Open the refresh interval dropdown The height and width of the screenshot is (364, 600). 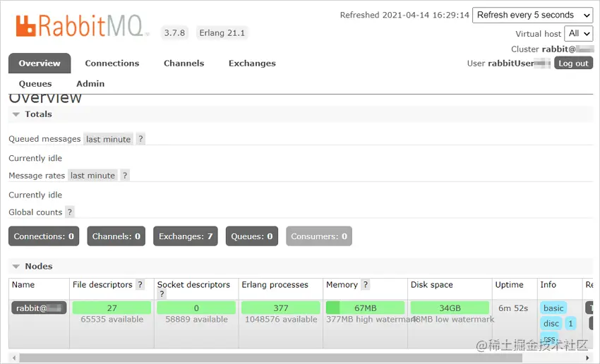click(532, 16)
